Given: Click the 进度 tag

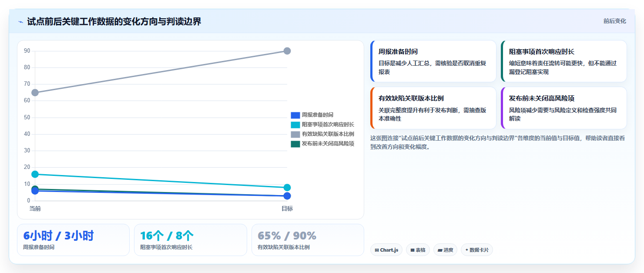Looking at the screenshot, I should click(445, 250).
